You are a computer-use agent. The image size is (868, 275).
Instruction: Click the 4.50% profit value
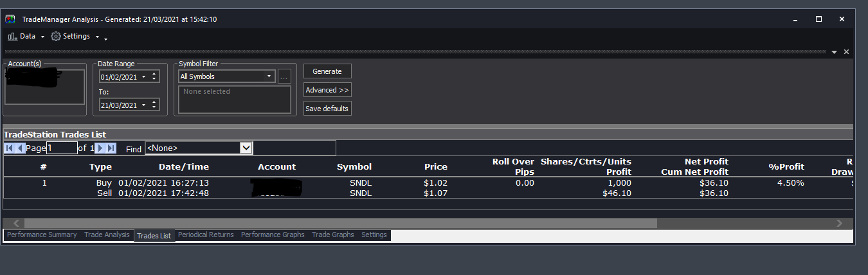(x=790, y=183)
